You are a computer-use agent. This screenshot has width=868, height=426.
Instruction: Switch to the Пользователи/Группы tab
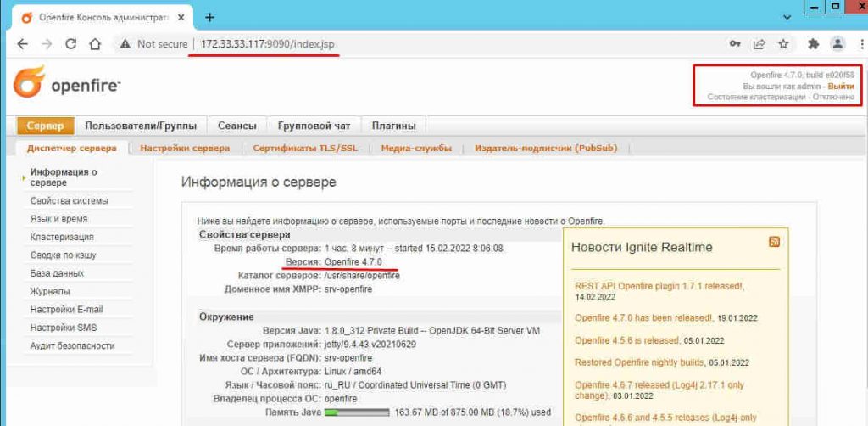(140, 126)
